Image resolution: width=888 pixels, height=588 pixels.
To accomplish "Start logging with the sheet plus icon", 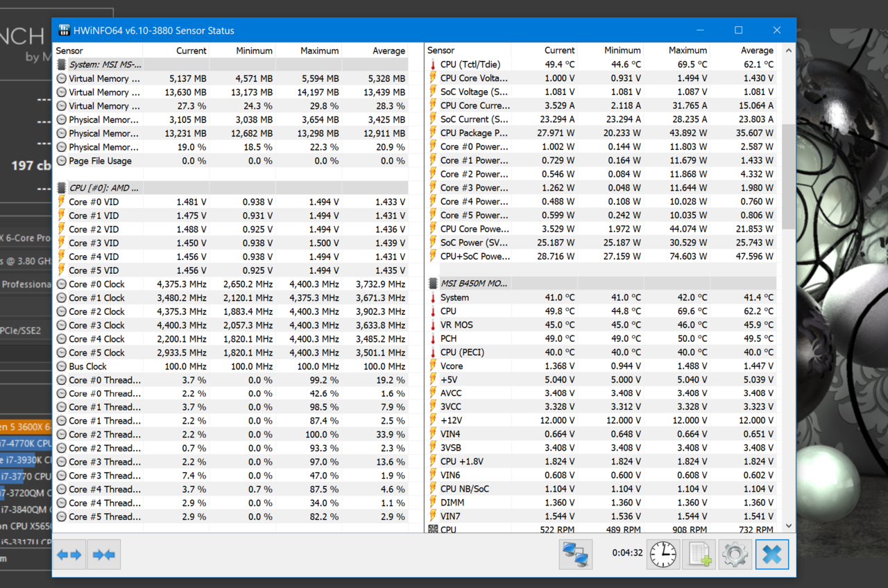I will point(699,555).
